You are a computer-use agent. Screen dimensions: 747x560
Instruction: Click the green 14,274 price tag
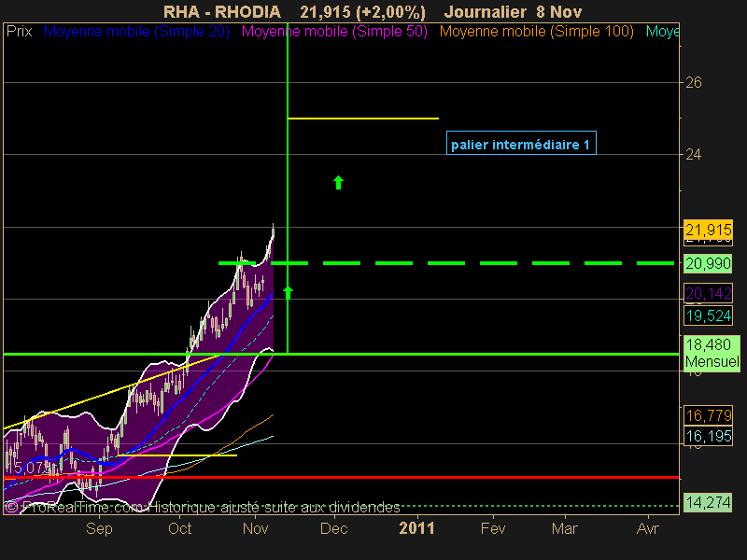tap(708, 502)
